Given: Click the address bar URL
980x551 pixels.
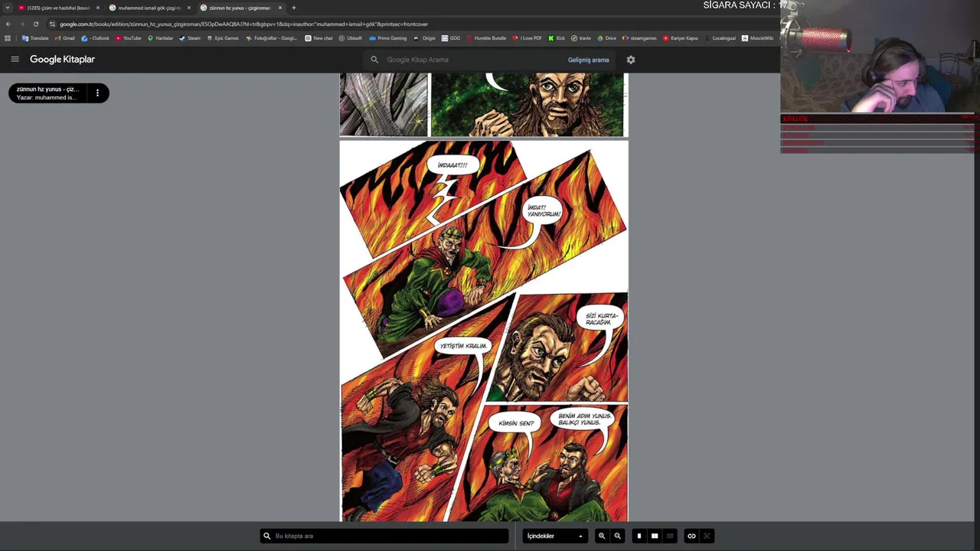Looking at the screenshot, I should 243,24.
